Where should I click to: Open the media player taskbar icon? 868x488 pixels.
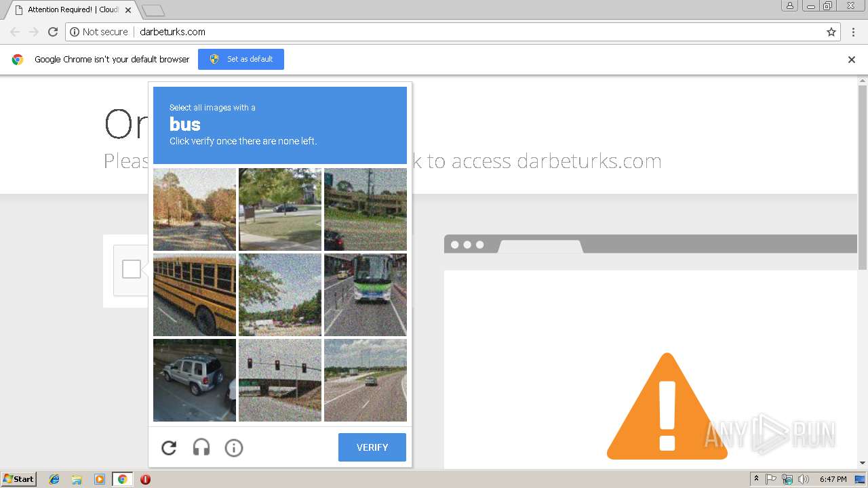100,479
